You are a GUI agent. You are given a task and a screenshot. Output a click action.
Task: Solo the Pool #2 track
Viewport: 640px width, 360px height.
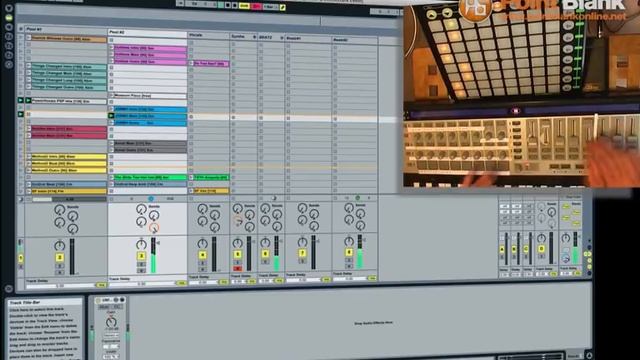(141, 264)
